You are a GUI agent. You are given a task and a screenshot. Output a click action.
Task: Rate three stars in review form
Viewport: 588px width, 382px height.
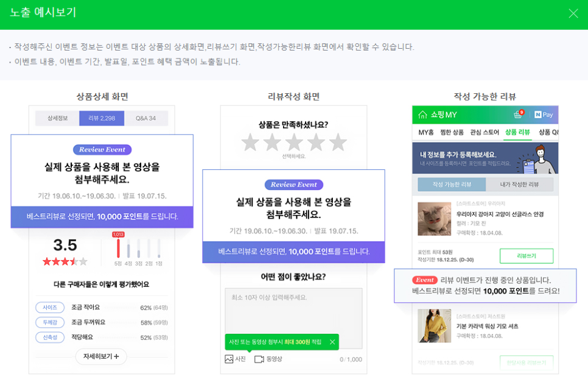click(x=294, y=142)
